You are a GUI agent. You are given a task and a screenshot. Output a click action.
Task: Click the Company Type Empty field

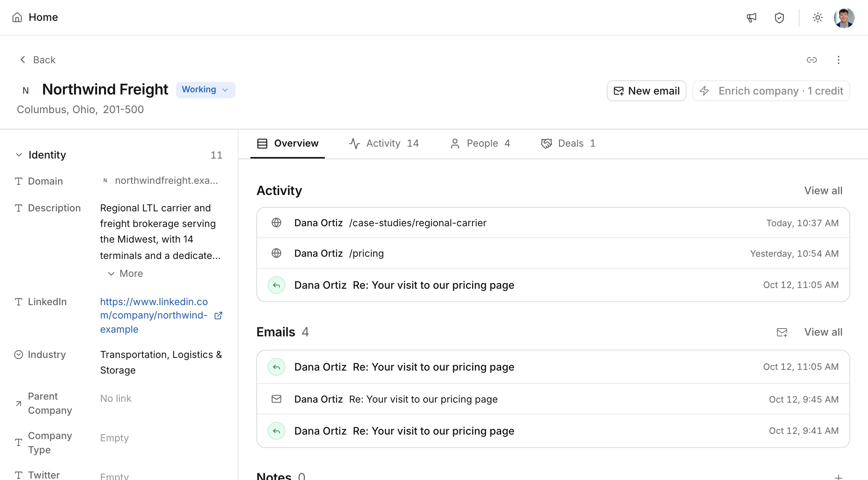[114, 438]
